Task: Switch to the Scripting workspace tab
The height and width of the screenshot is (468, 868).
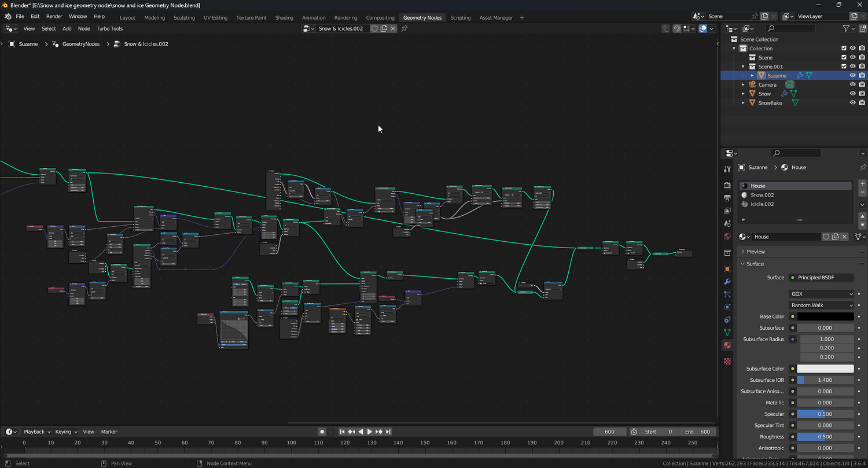Action: (x=461, y=17)
